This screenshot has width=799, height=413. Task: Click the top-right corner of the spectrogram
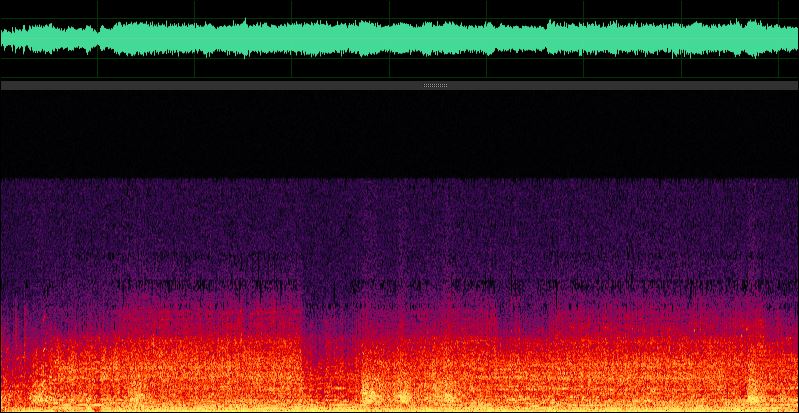795,94
